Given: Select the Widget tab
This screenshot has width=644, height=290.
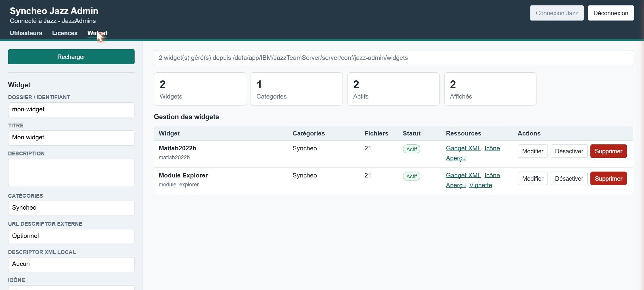Looking at the screenshot, I should (x=97, y=33).
